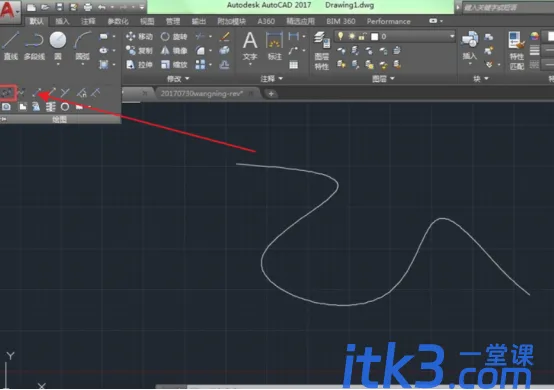554x390 pixels.
Task: Select the Wipeout tool in Draw panel
Action: tap(23, 107)
